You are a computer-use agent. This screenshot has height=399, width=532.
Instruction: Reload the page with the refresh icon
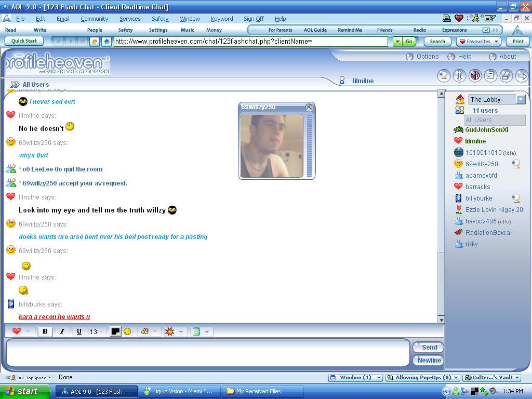point(95,42)
